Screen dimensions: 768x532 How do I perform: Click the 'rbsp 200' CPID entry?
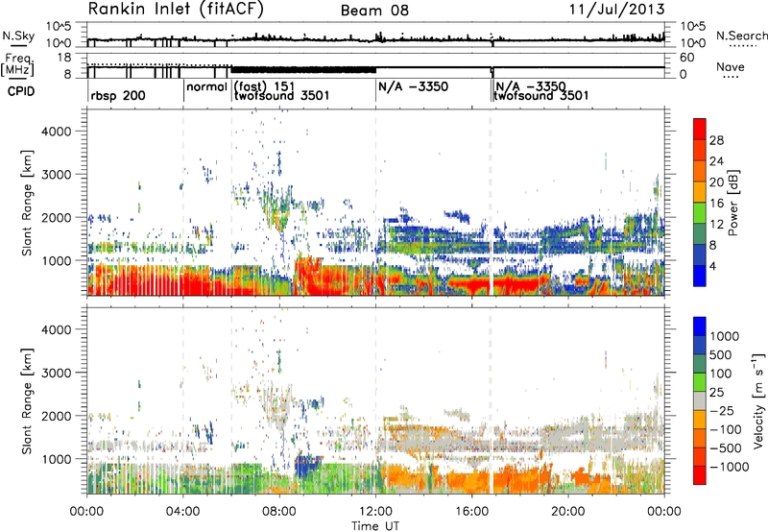(x=118, y=95)
